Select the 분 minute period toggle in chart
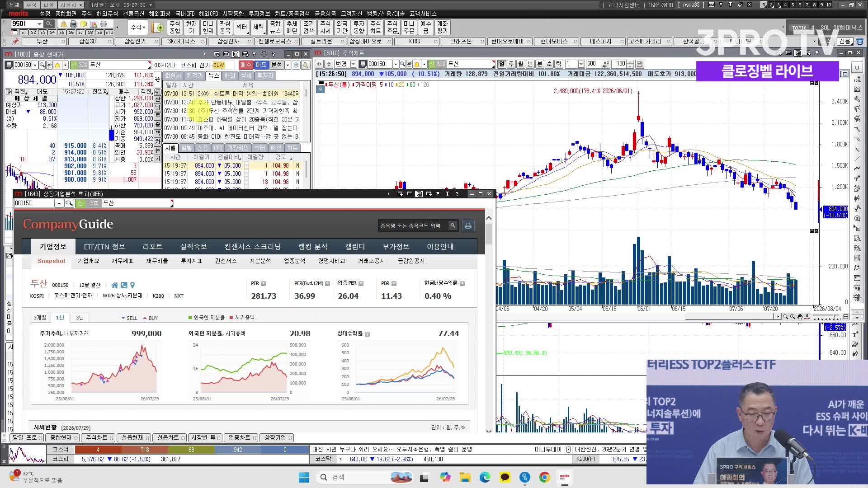The width and height of the screenshot is (868, 488). [540, 64]
